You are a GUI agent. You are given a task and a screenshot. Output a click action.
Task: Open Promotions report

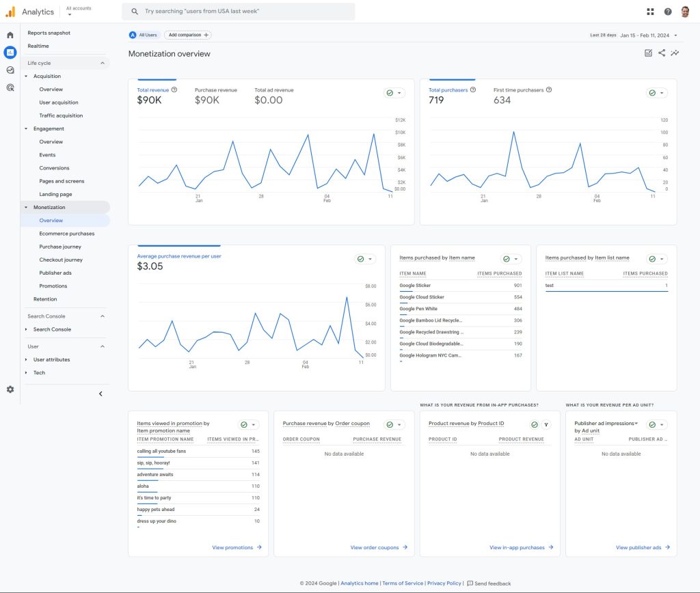pyautogui.click(x=53, y=286)
